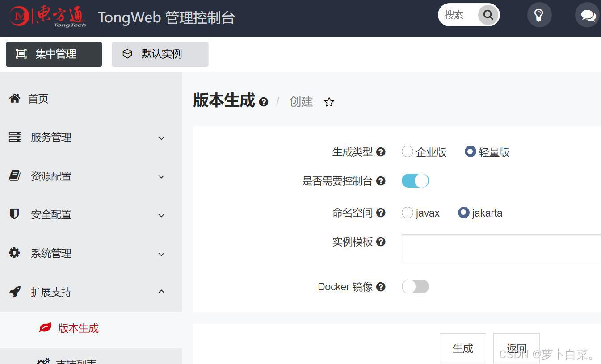Switch to 默认实例 tab
Screen dimensions: 601x364
[160, 54]
